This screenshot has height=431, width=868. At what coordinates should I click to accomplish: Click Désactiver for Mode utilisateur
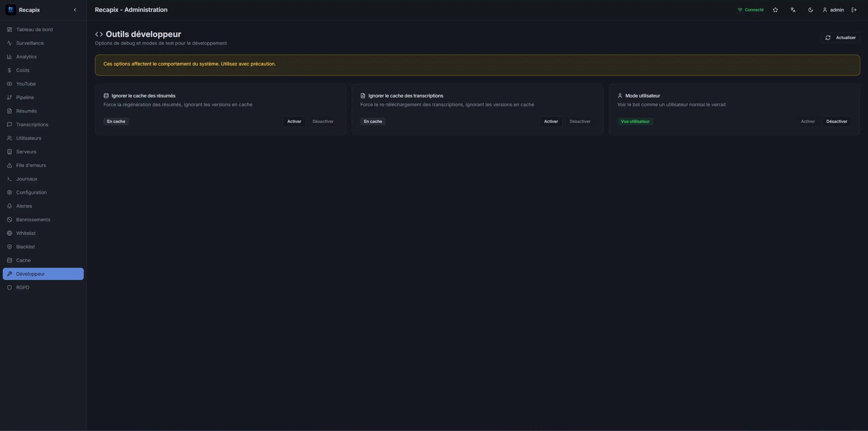(x=836, y=121)
